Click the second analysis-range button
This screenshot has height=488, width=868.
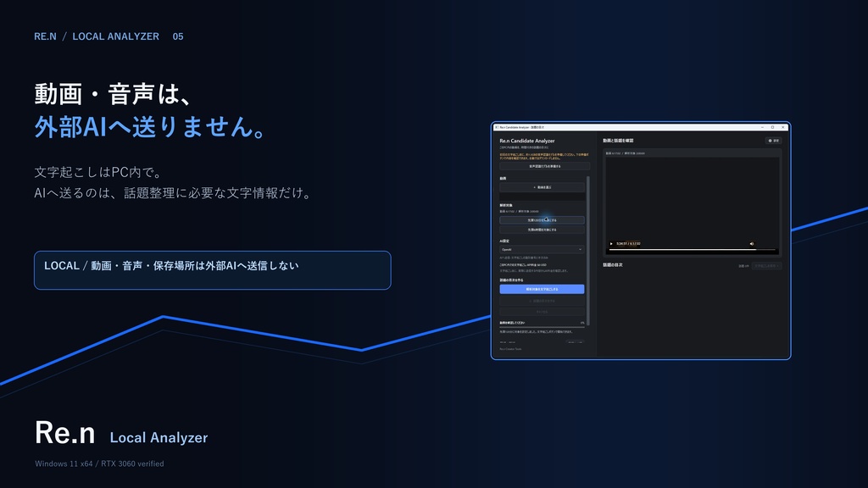tap(542, 230)
